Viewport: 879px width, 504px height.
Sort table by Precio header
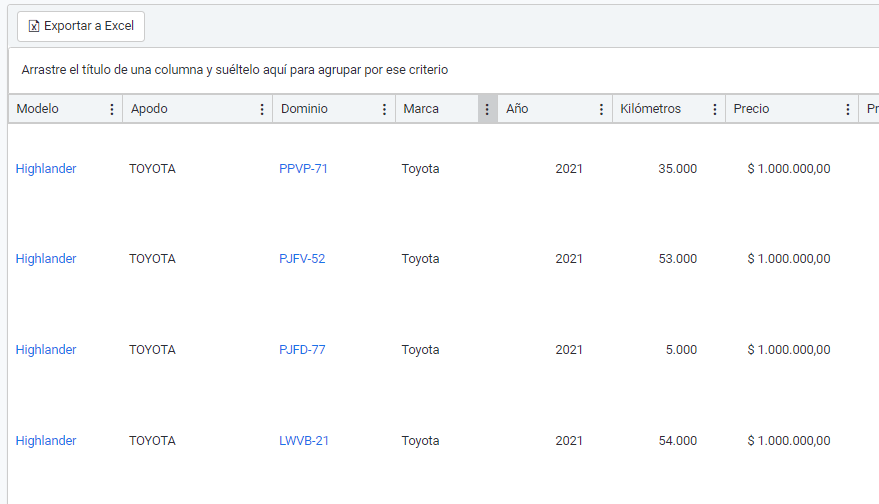coord(751,109)
